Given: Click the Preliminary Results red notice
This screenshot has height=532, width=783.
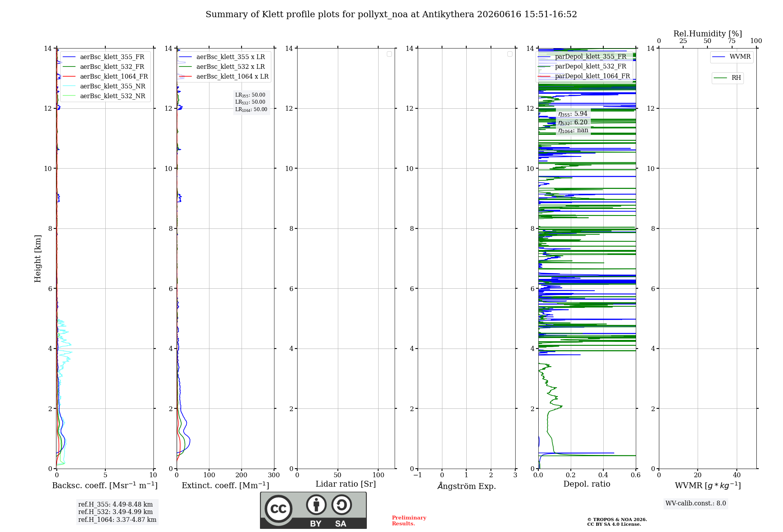Looking at the screenshot, I should (409, 521).
